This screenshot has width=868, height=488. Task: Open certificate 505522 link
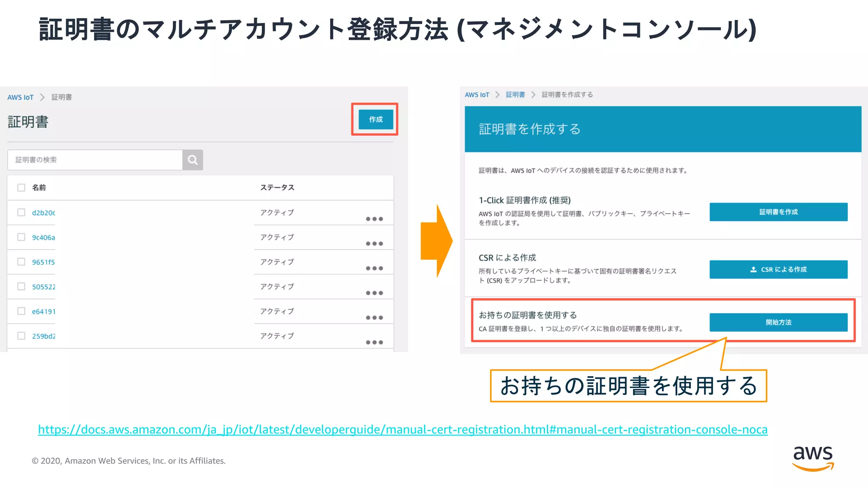point(44,287)
